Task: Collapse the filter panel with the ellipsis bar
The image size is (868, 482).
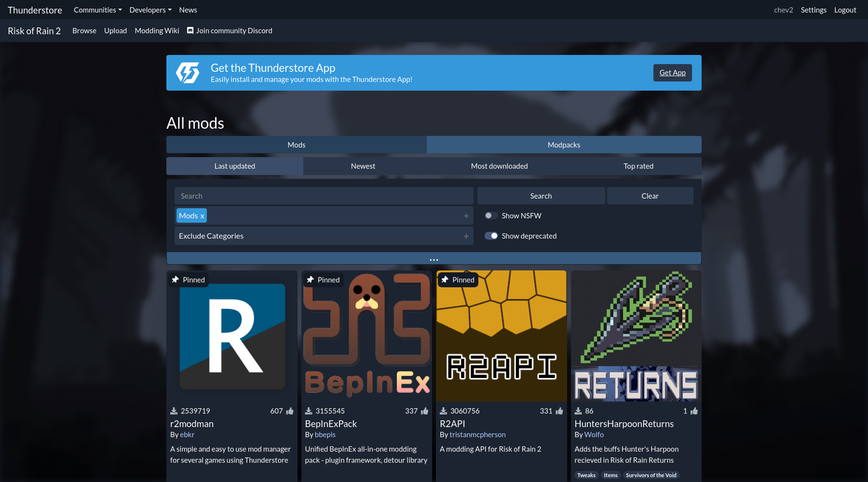Action: (x=434, y=259)
